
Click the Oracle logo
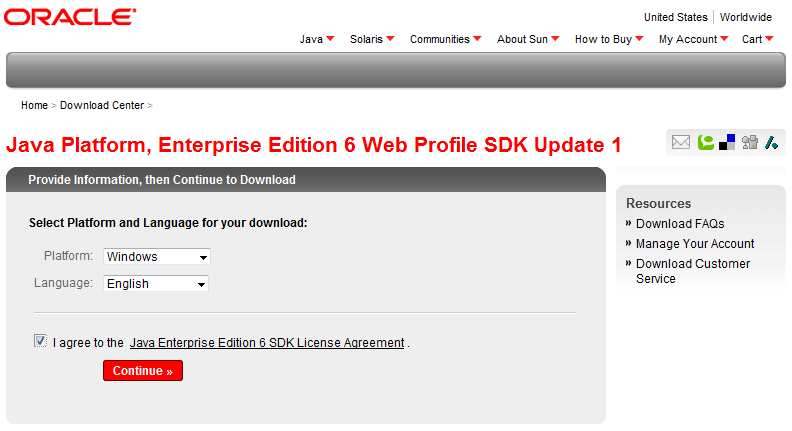(70, 17)
